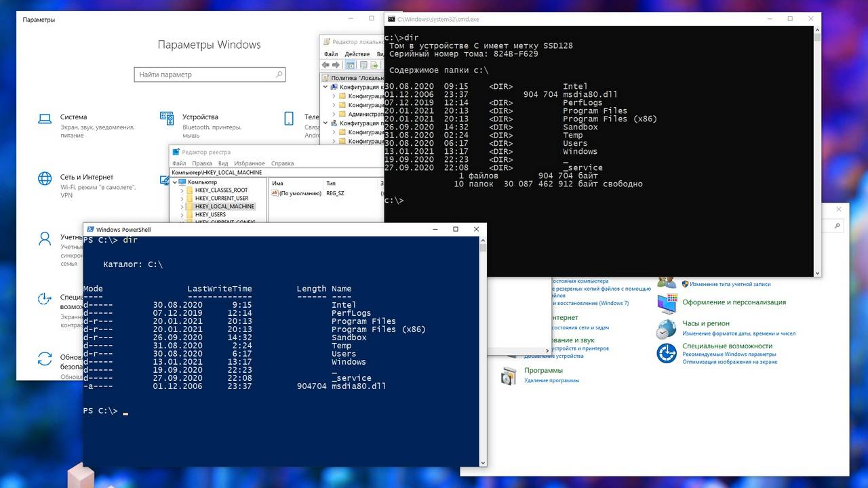Open Действие menu in policy editor
The width and height of the screenshot is (868, 488).
pos(357,54)
